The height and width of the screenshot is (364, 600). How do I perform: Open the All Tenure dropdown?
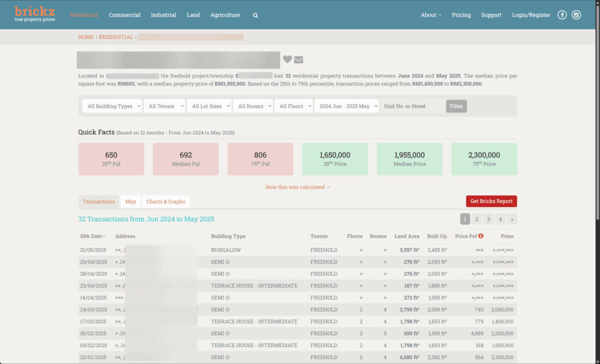(x=163, y=107)
